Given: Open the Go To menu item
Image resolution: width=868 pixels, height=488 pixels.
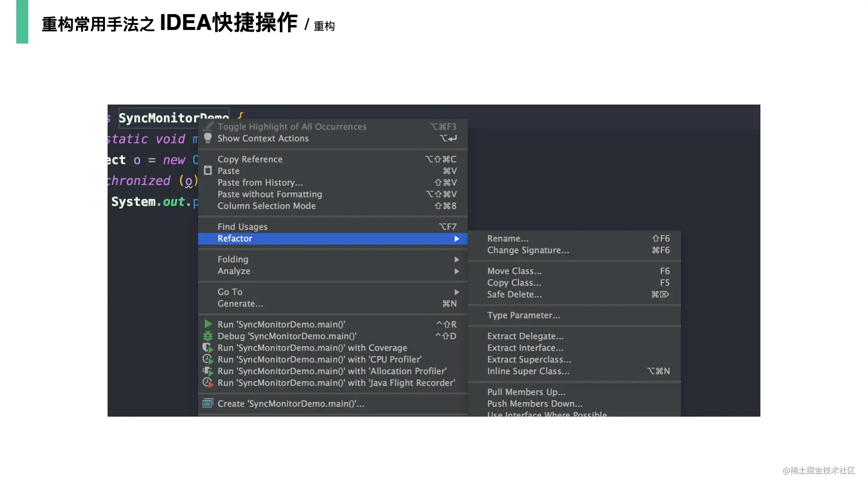Looking at the screenshot, I should 333,292.
